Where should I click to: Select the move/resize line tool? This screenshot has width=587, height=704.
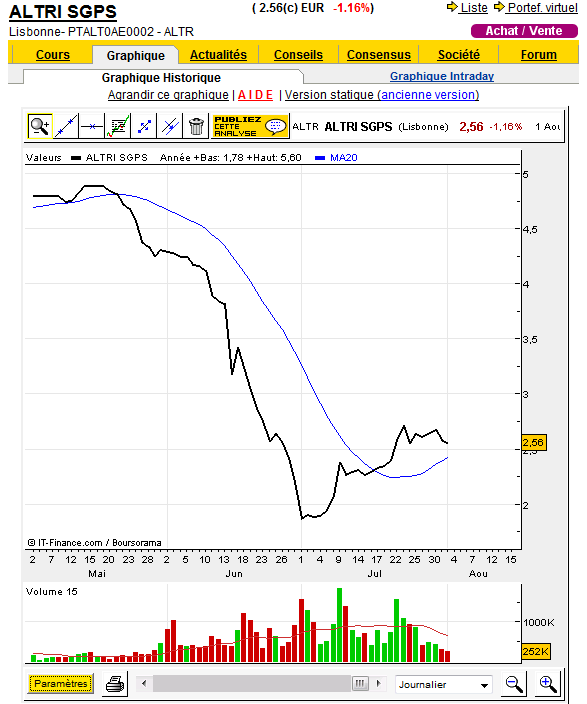(144, 126)
